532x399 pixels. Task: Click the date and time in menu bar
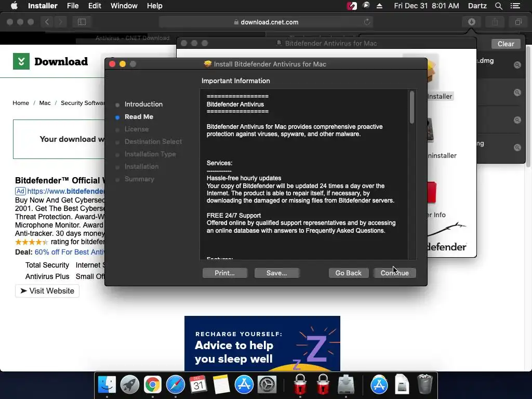point(427,6)
